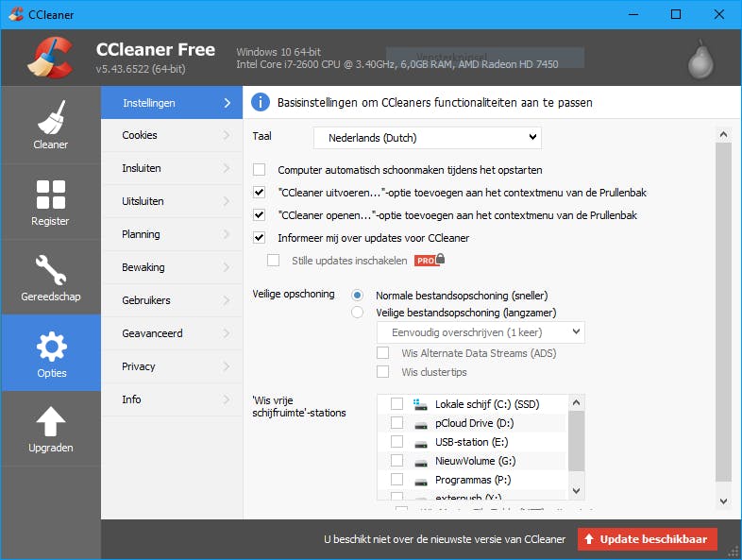
Task: Check Lokale schijf (C:) checkbox
Action: 397,404
